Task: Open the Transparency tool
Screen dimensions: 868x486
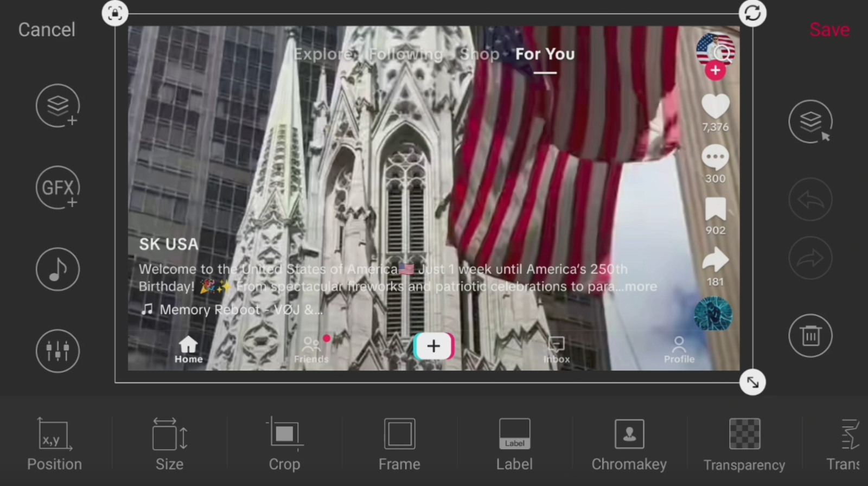Action: coord(744,445)
